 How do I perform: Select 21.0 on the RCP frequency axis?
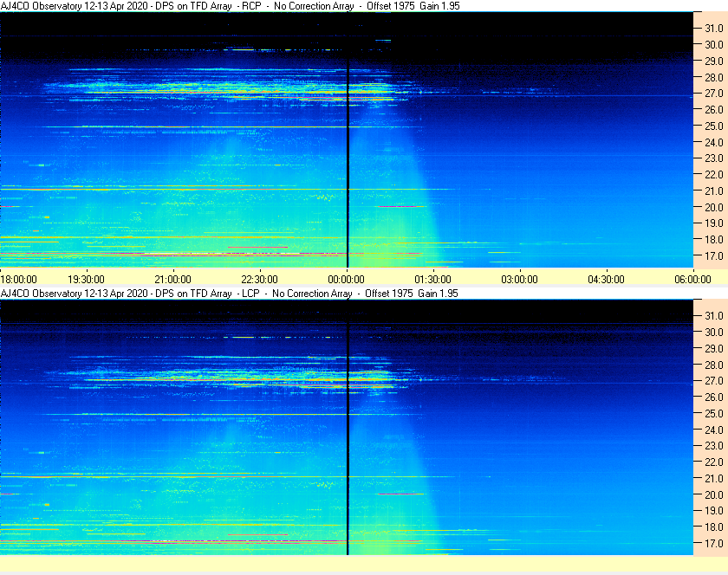(x=714, y=191)
